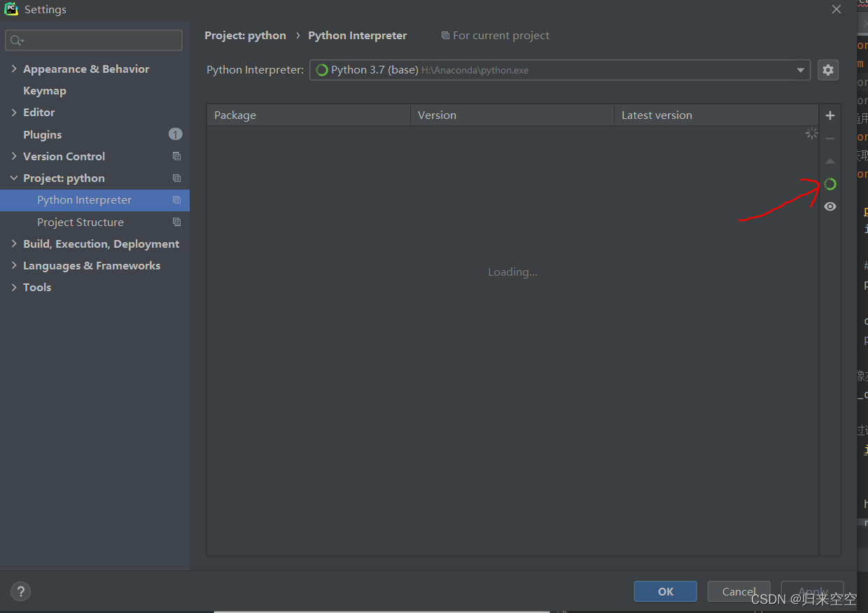Expand Build, Execution, Deployment section
This screenshot has height=613, width=868.
coord(14,244)
